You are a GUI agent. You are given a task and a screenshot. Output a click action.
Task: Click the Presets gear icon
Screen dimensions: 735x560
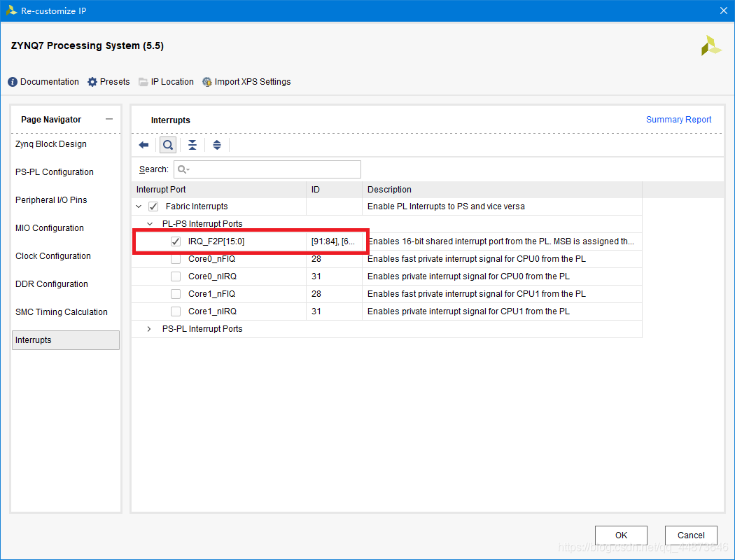pyautogui.click(x=92, y=82)
